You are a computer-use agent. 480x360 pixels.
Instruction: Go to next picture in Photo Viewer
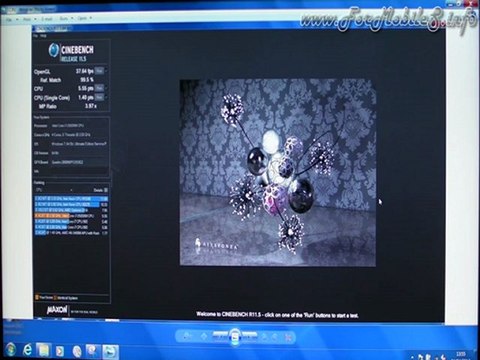(249, 336)
